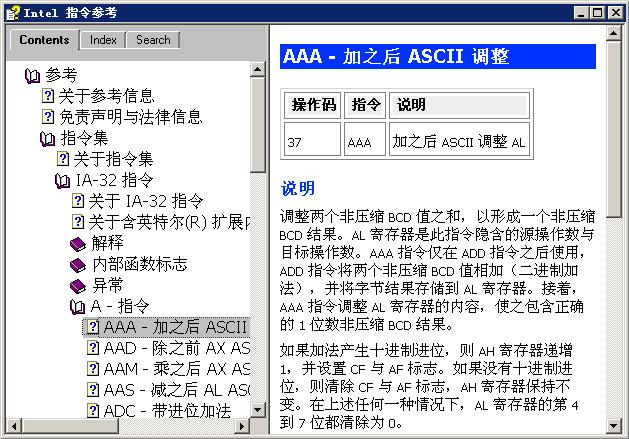Select the 指令集 tree node
The height and width of the screenshot is (439, 629).
click(84, 138)
